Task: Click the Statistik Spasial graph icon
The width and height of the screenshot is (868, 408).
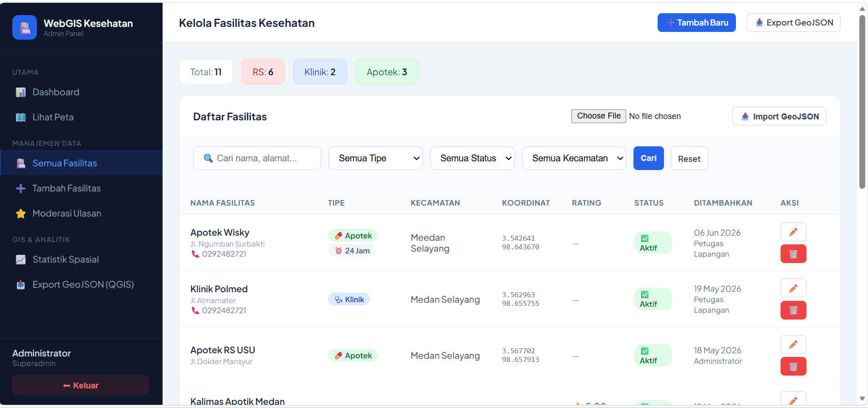Action: click(x=20, y=259)
